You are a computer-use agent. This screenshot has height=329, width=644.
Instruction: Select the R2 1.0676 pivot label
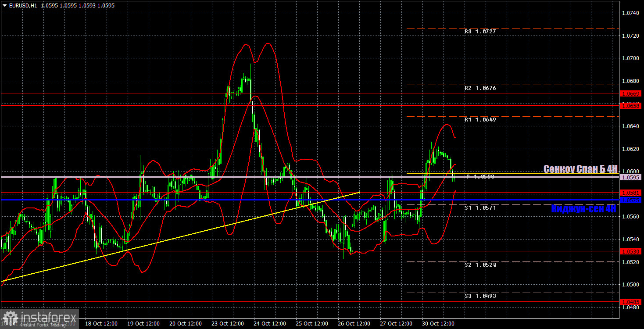click(x=480, y=88)
